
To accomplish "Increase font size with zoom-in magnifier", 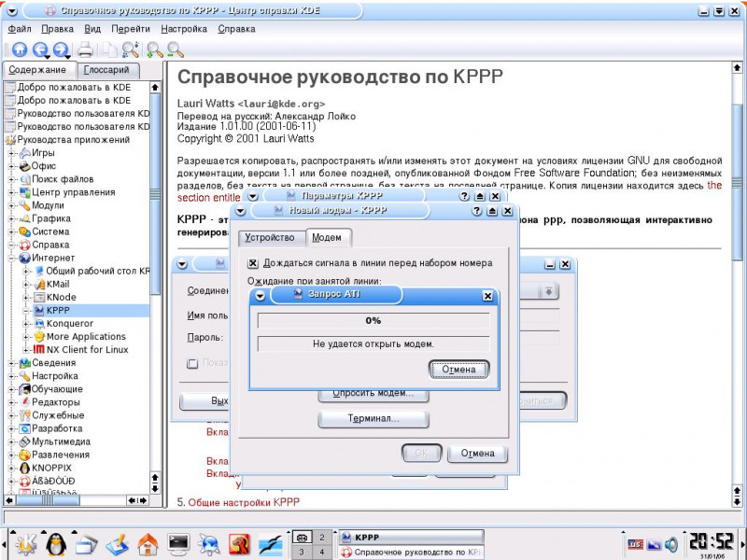I will (x=154, y=49).
